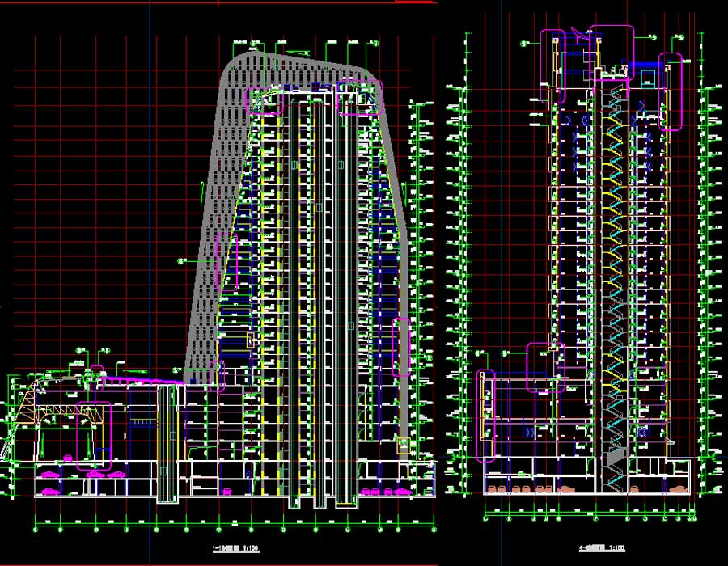
Task: Select the magenta callout box inside the podium atrium
Action: tap(93, 435)
